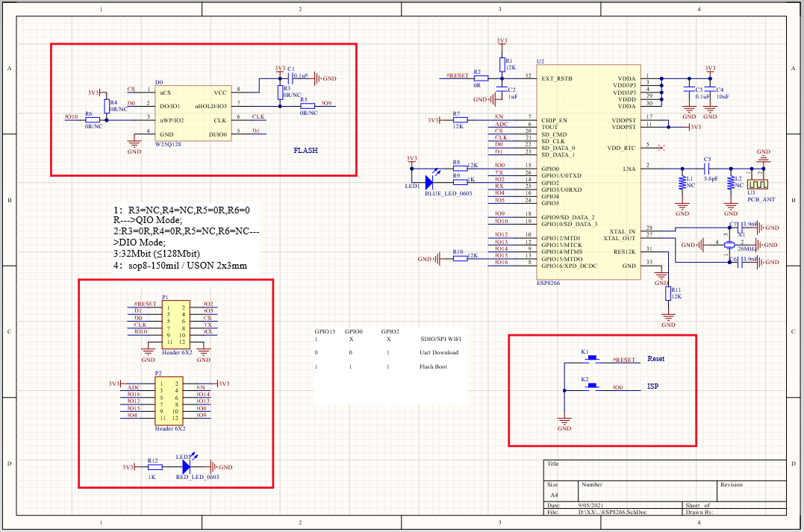804x532 pixels.
Task: Click the Title field in the title block
Action: pyautogui.click(x=664, y=470)
